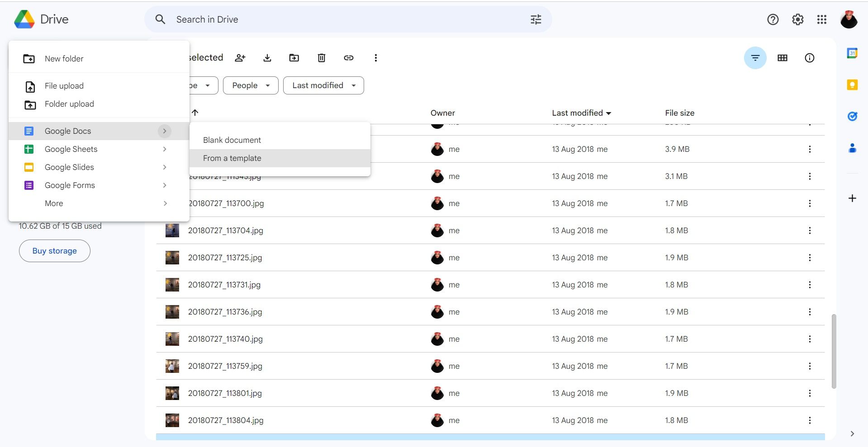Click the Download icon for selected files
This screenshot has height=447, width=868.
pyautogui.click(x=267, y=58)
